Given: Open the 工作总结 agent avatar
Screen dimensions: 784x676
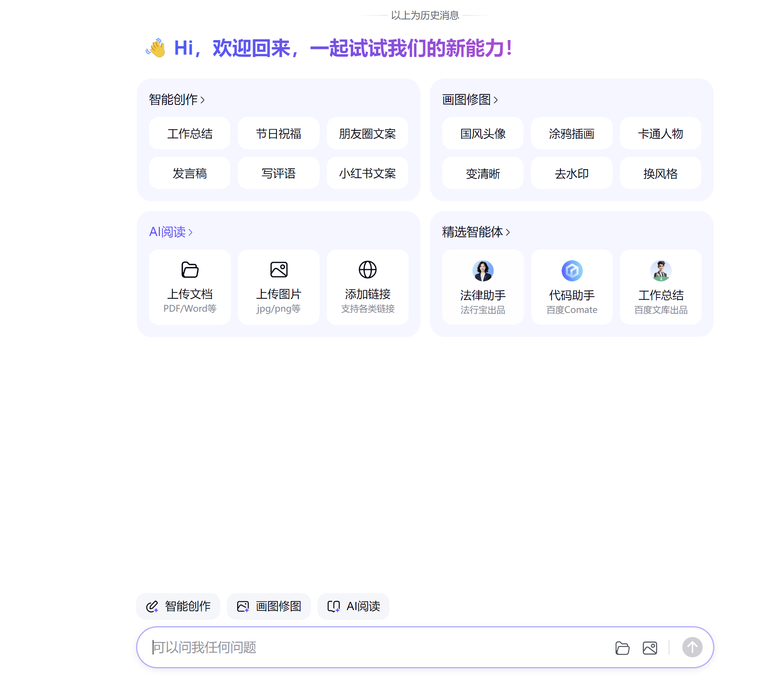Looking at the screenshot, I should pyautogui.click(x=661, y=271).
